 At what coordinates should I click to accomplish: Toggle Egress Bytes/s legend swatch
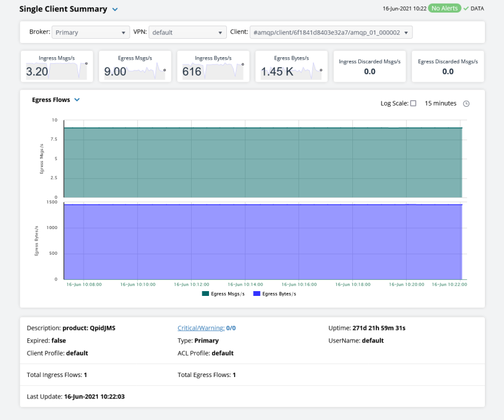point(256,294)
